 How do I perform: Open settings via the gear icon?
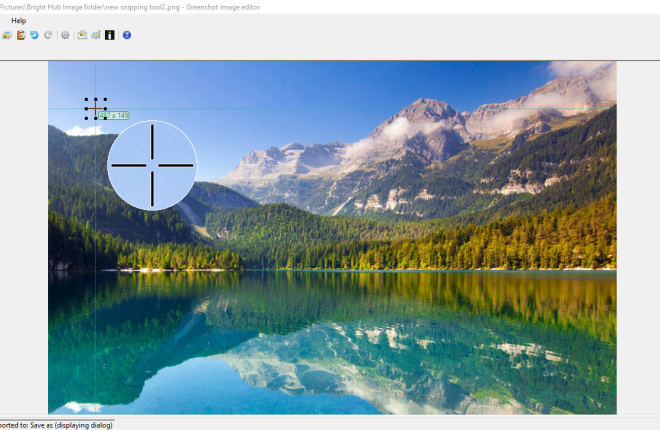pyautogui.click(x=65, y=35)
